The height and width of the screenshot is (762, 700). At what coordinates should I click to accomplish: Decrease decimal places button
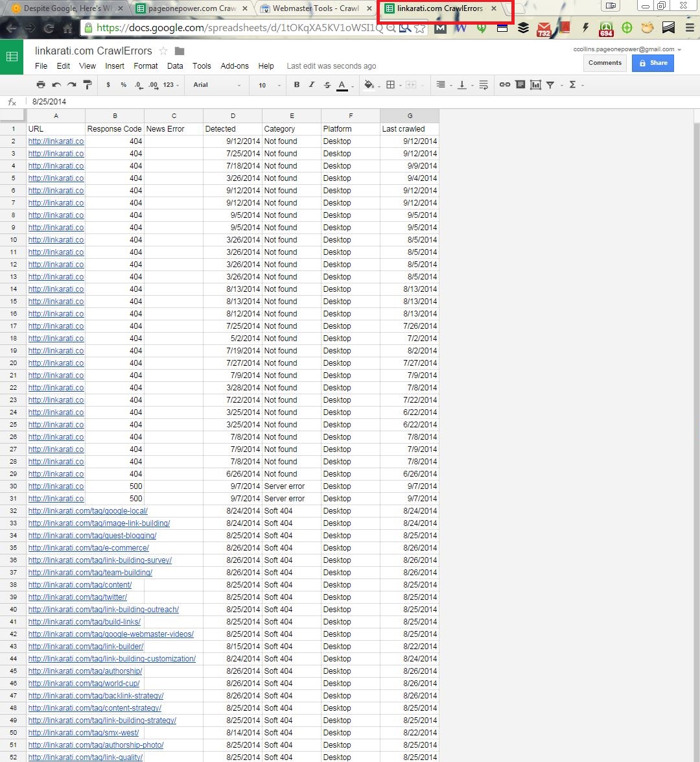tap(139, 85)
